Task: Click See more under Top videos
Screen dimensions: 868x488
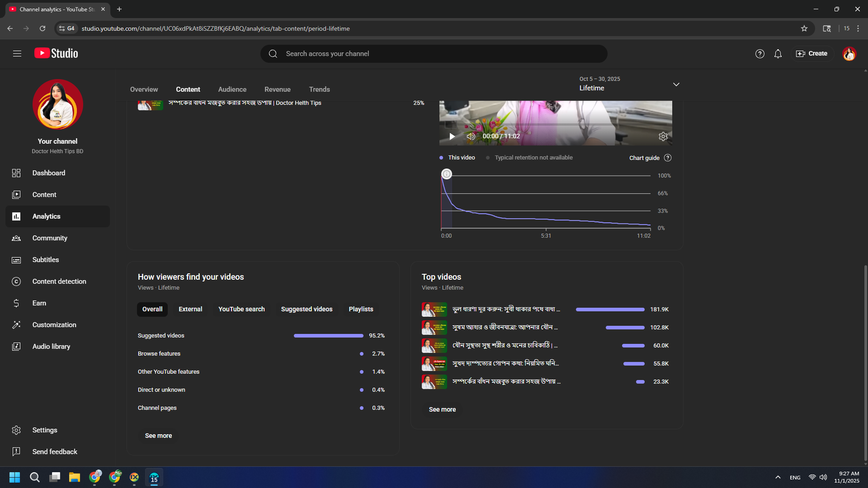Action: pyautogui.click(x=442, y=409)
